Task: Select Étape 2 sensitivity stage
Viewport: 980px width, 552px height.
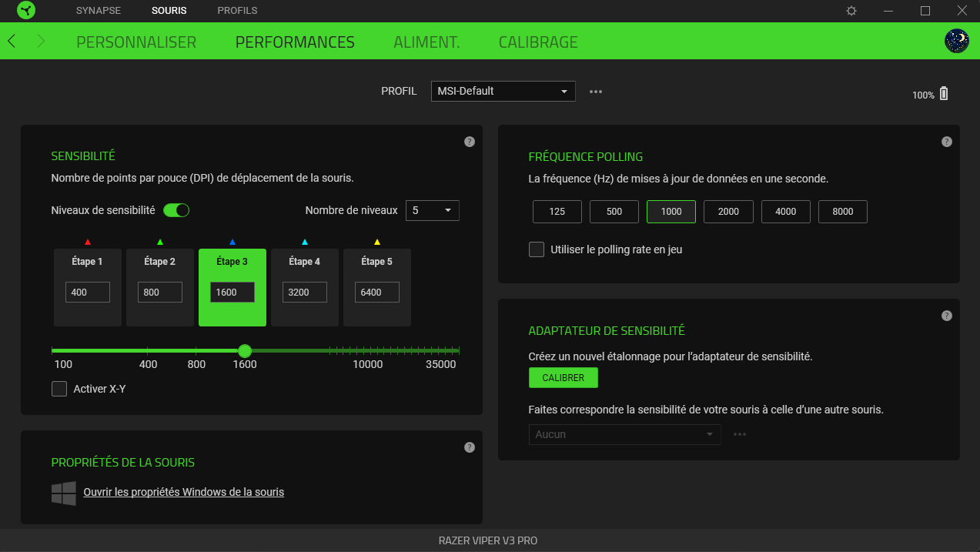Action: tap(160, 287)
